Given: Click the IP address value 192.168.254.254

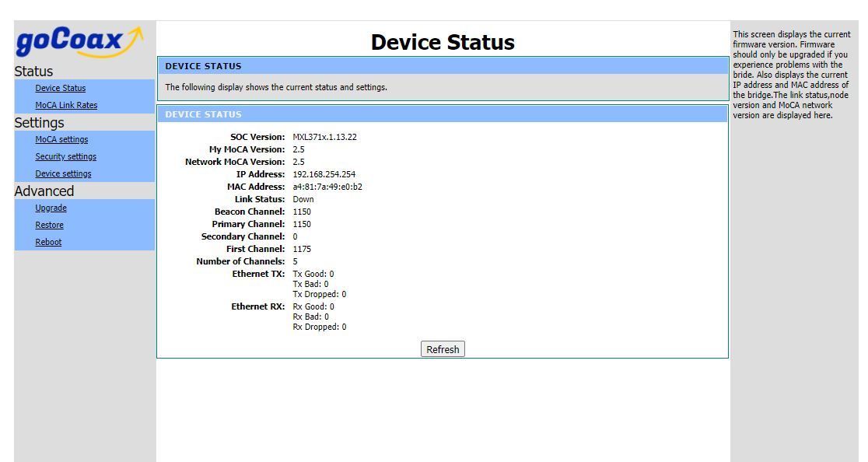Looking at the screenshot, I should coord(324,174).
